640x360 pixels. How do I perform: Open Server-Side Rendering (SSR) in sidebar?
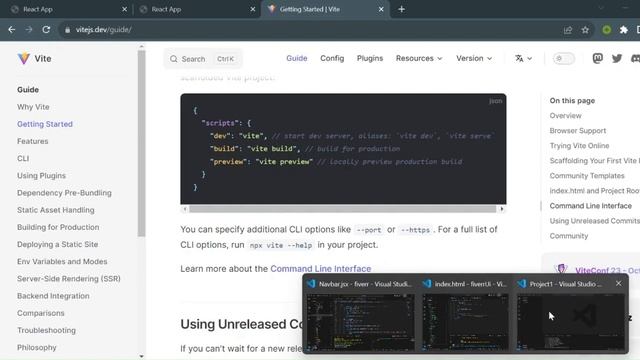click(x=69, y=278)
